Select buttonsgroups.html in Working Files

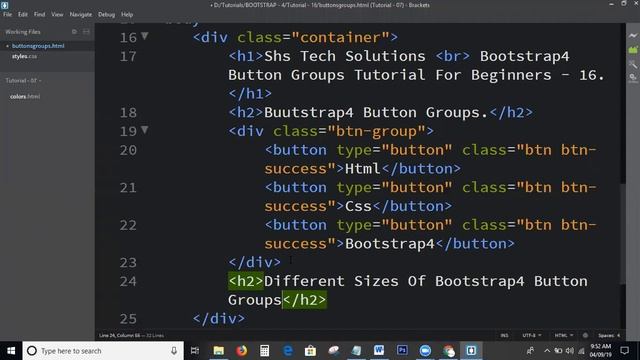coord(38,46)
